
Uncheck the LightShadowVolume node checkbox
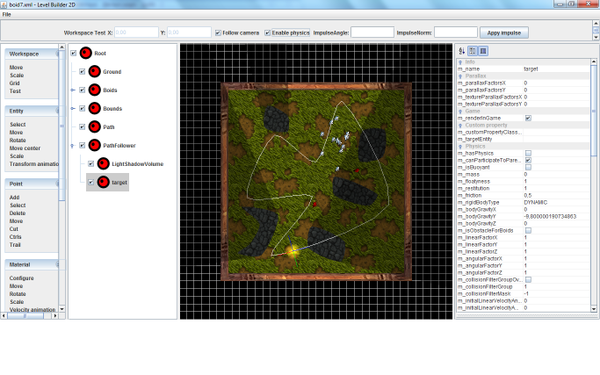91,164
